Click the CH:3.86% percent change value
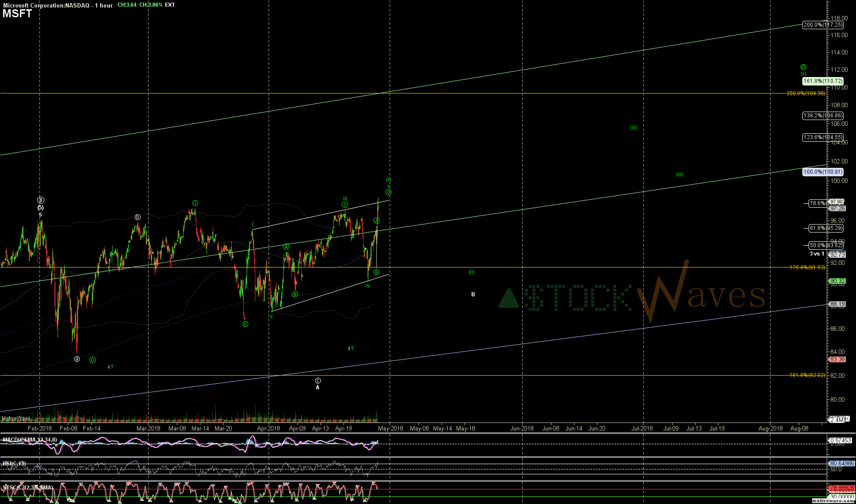 point(151,5)
